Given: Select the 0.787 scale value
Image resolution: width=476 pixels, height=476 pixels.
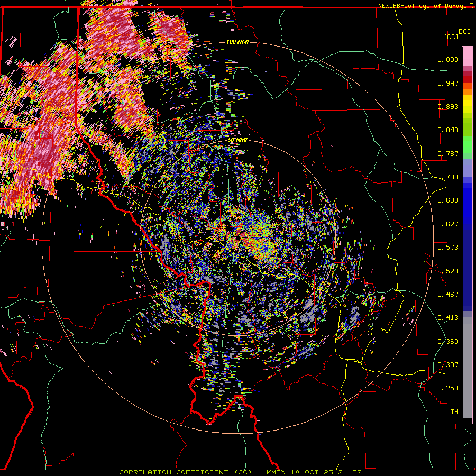Looking at the screenshot, I should coord(448,153).
